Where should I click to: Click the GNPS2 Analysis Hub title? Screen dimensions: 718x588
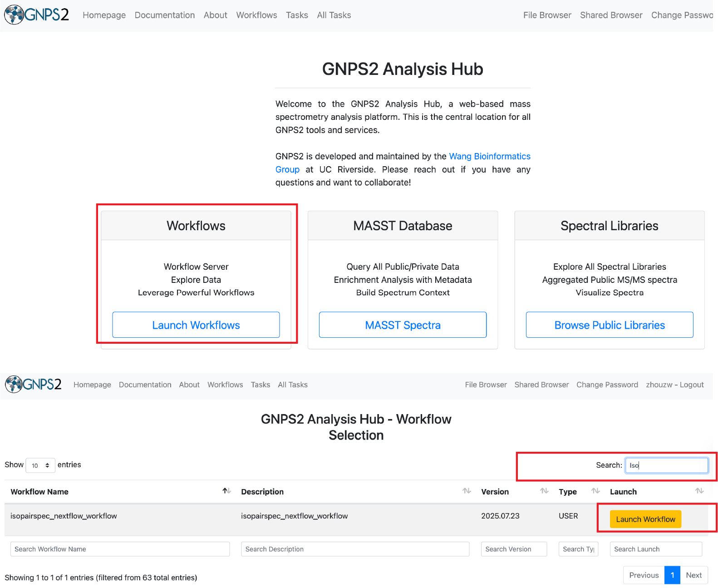click(403, 69)
